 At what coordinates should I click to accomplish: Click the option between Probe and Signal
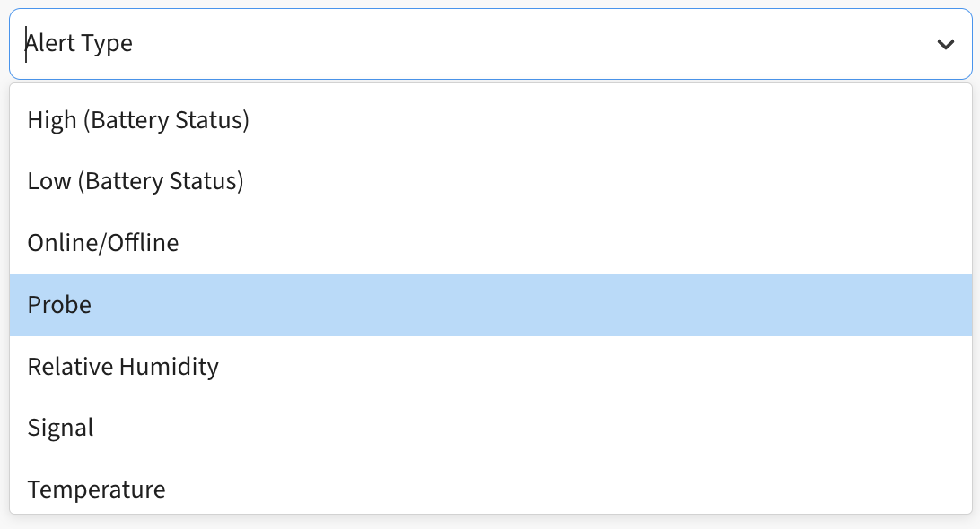click(123, 366)
